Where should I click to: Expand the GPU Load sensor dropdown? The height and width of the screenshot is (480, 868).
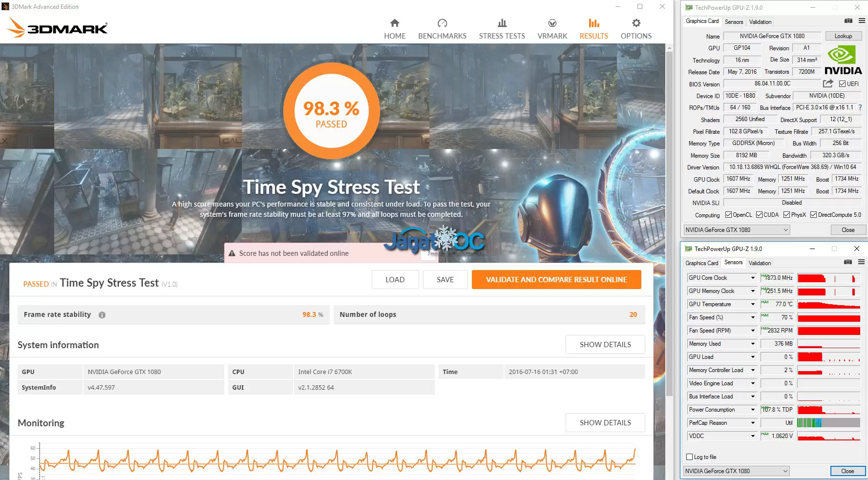[x=753, y=357]
